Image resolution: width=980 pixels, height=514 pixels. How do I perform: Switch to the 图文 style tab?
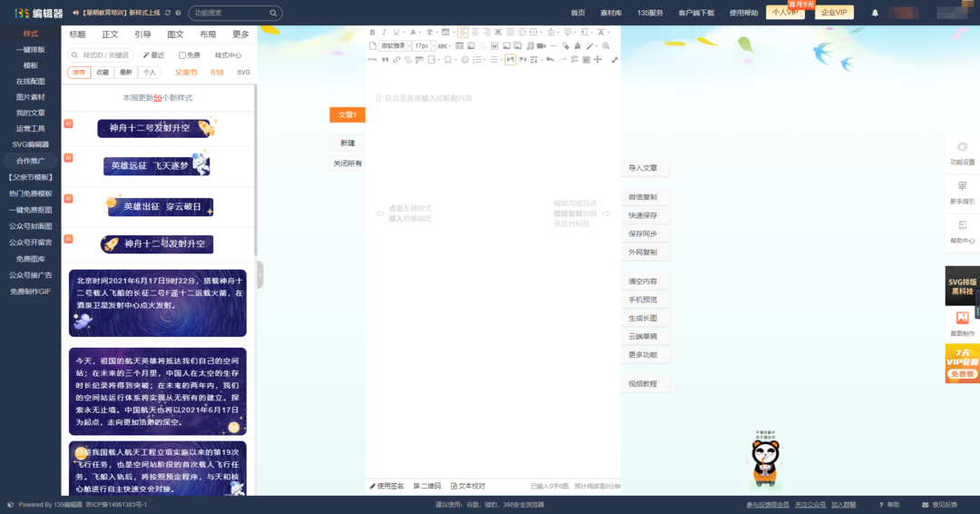pos(175,35)
